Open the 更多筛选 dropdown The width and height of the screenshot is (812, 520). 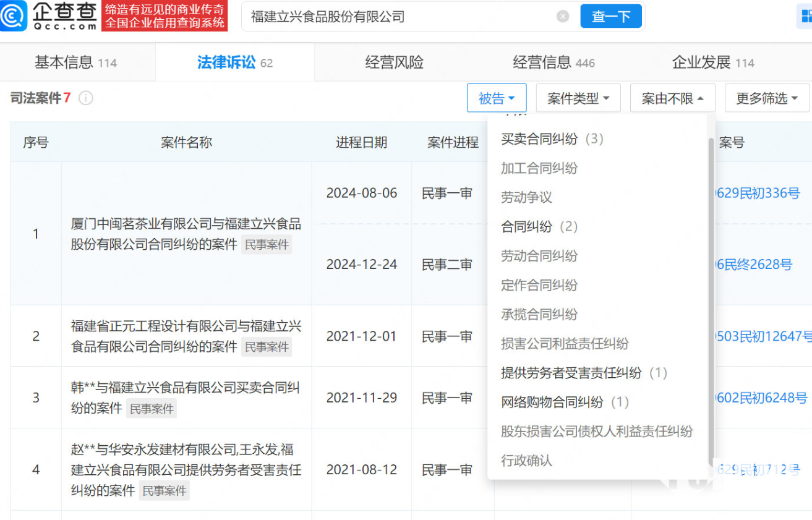click(766, 98)
